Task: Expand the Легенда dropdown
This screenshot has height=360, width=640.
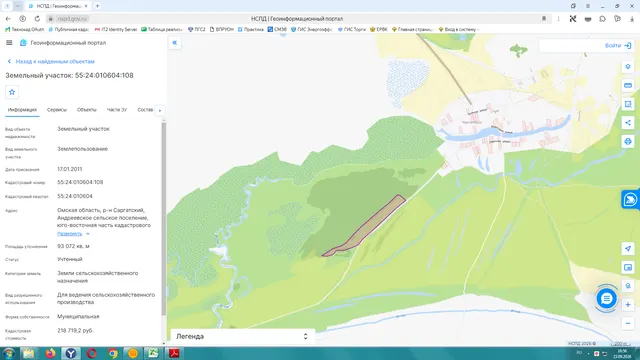Action: point(242,336)
